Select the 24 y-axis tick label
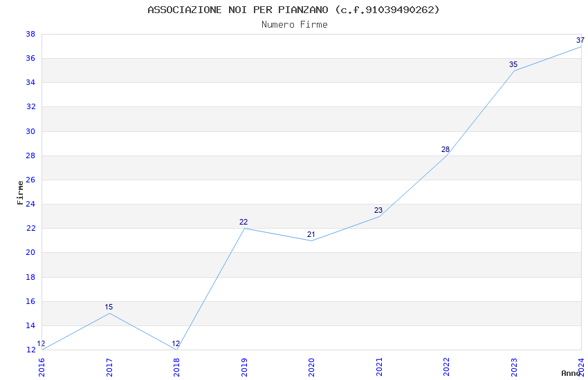Image resolution: width=588 pixels, height=380 pixels. click(x=30, y=204)
